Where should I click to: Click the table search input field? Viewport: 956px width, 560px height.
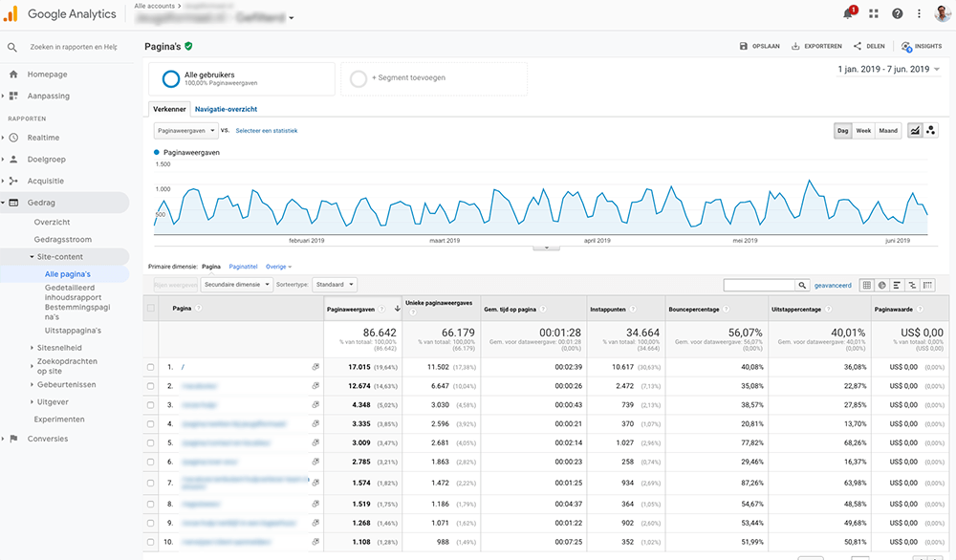pyautogui.click(x=759, y=285)
